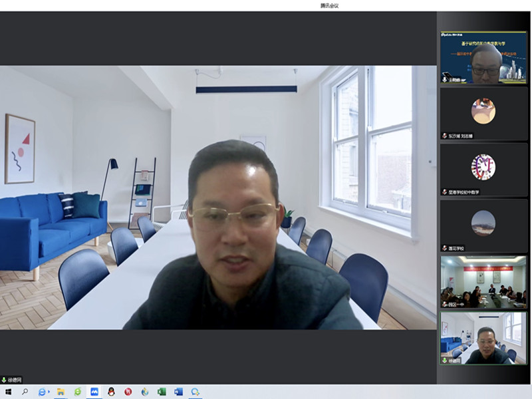
Task: Open Word from the taskbar
Action: (x=178, y=392)
